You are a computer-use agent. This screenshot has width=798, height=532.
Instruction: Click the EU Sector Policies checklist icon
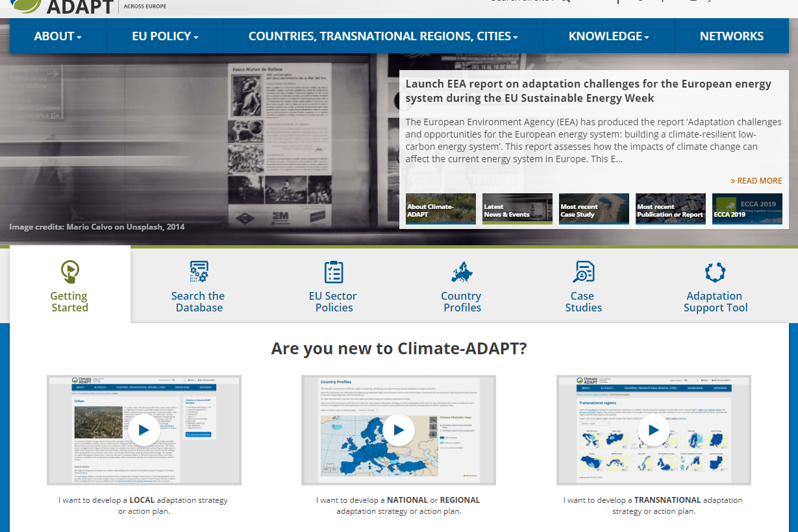(333, 272)
